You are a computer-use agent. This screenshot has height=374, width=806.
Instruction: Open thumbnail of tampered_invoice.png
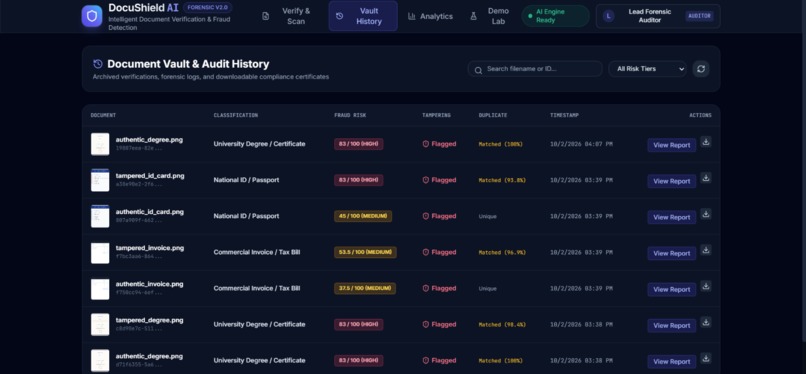(x=100, y=253)
